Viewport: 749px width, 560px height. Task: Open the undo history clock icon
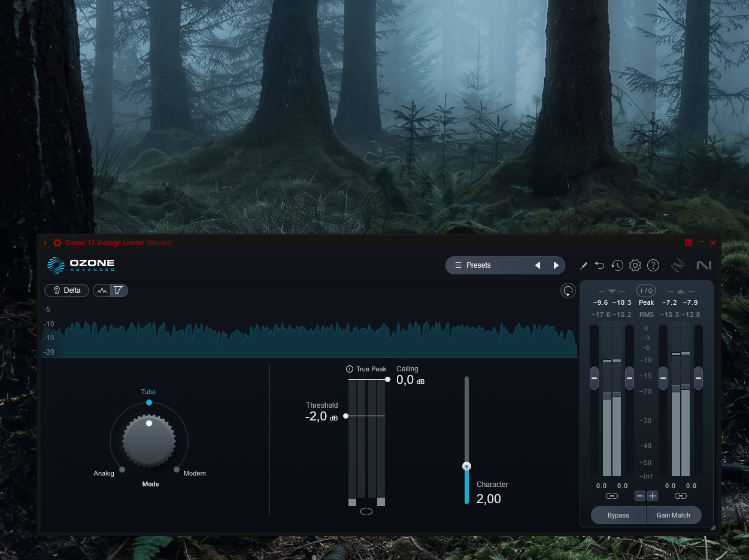tap(617, 265)
